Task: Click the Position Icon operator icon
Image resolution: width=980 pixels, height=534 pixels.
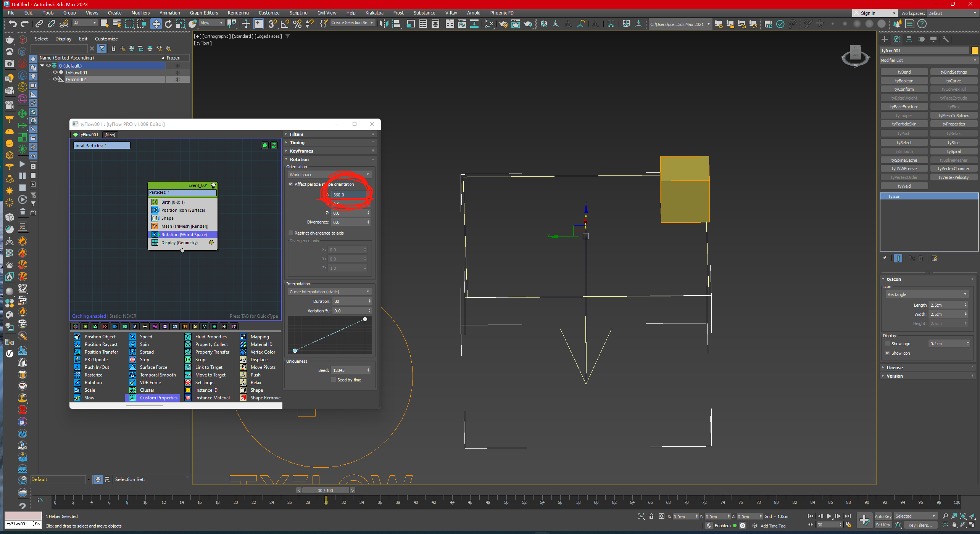Action: click(x=155, y=210)
